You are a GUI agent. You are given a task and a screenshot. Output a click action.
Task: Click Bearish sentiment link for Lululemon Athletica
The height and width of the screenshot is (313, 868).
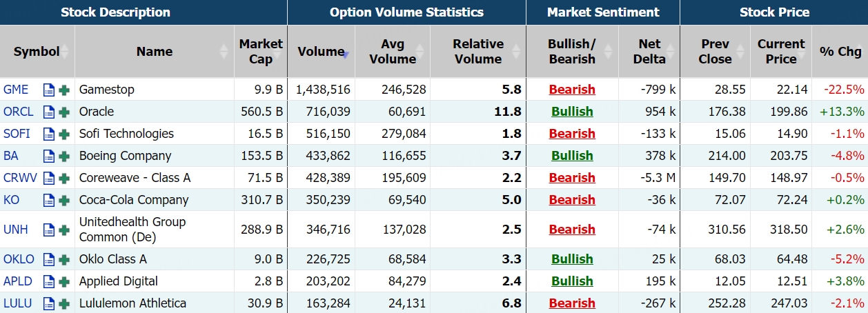click(572, 303)
